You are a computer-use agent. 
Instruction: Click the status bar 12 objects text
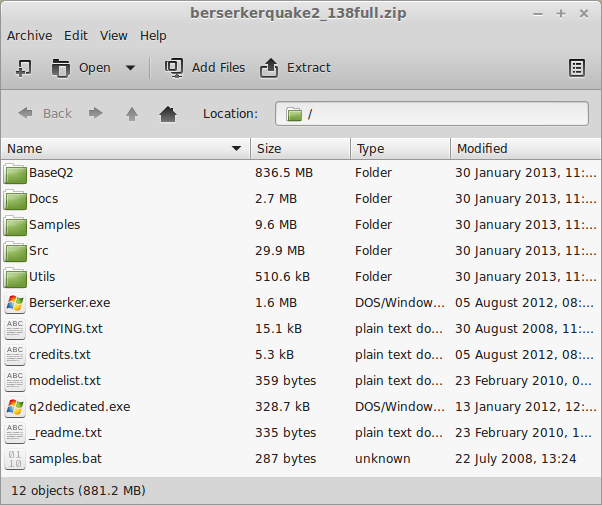78,491
